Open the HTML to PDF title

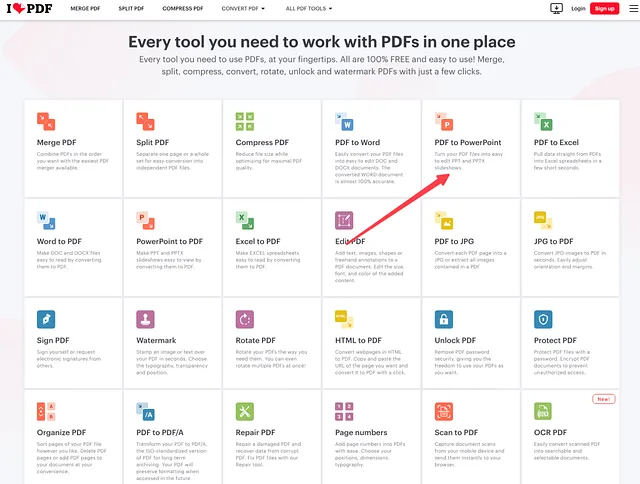click(x=358, y=340)
